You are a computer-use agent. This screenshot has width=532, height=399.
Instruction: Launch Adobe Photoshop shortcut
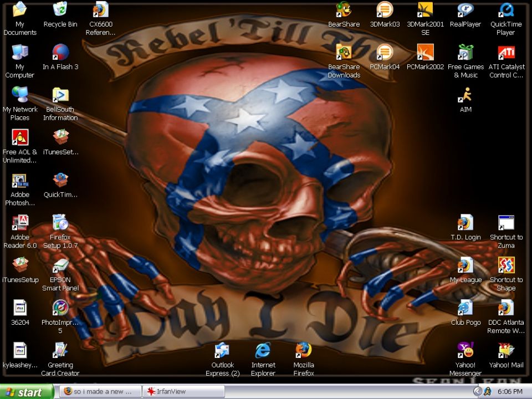(20, 181)
